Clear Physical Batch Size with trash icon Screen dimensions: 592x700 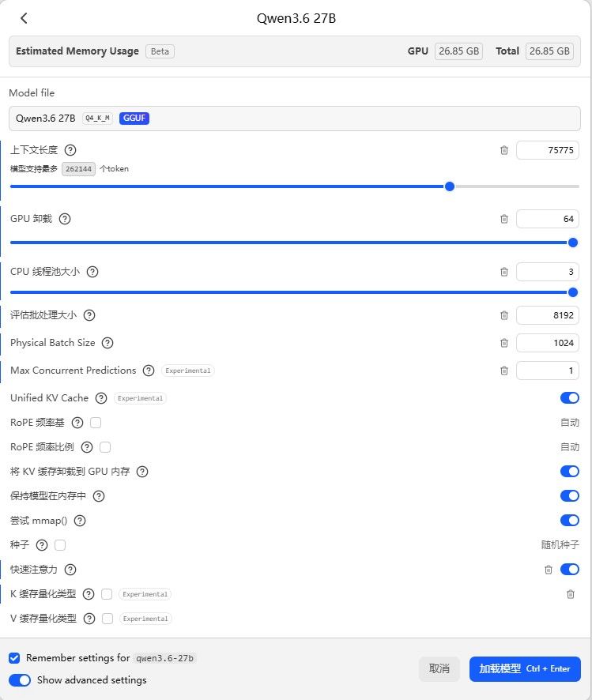click(x=504, y=343)
